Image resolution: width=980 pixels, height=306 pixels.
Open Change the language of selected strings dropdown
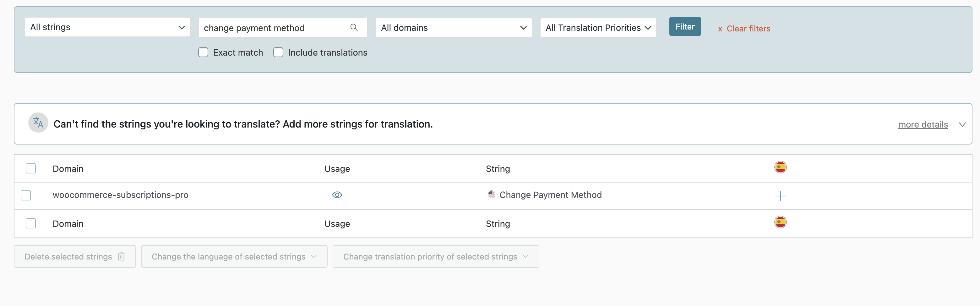point(234,257)
